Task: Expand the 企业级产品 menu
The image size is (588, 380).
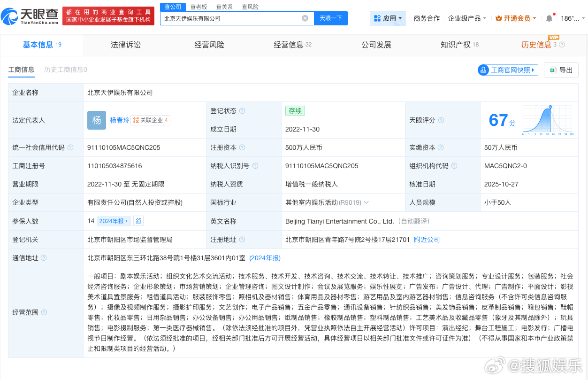Action: coord(467,18)
